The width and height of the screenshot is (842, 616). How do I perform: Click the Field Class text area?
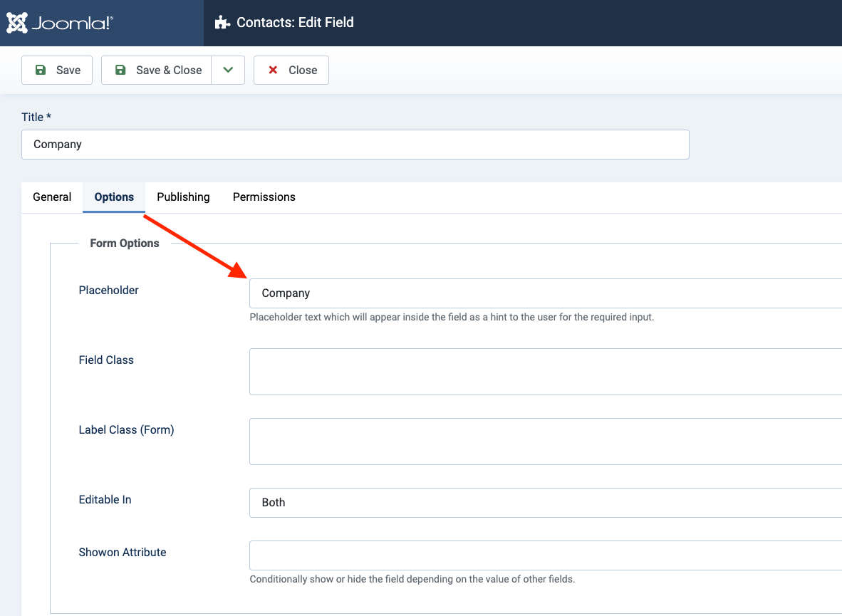click(x=545, y=372)
